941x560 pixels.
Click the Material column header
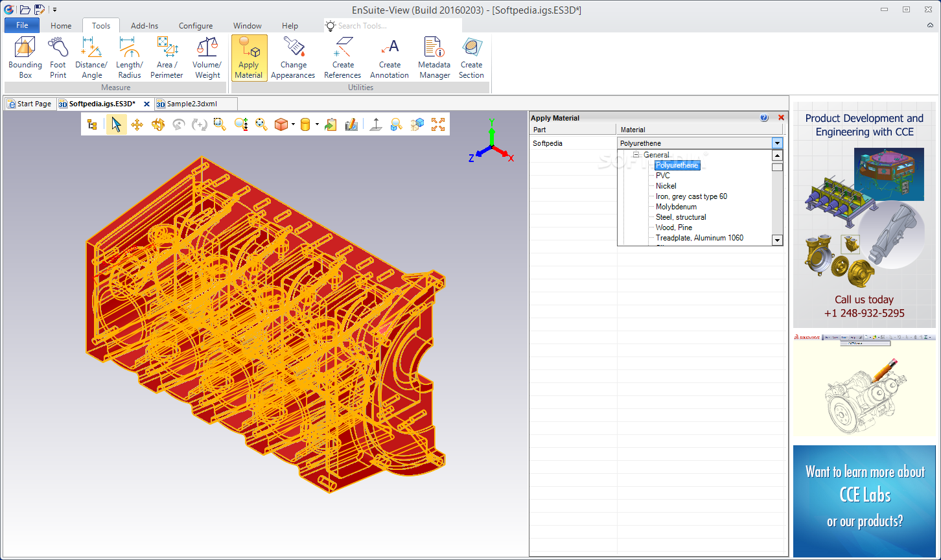click(700, 130)
